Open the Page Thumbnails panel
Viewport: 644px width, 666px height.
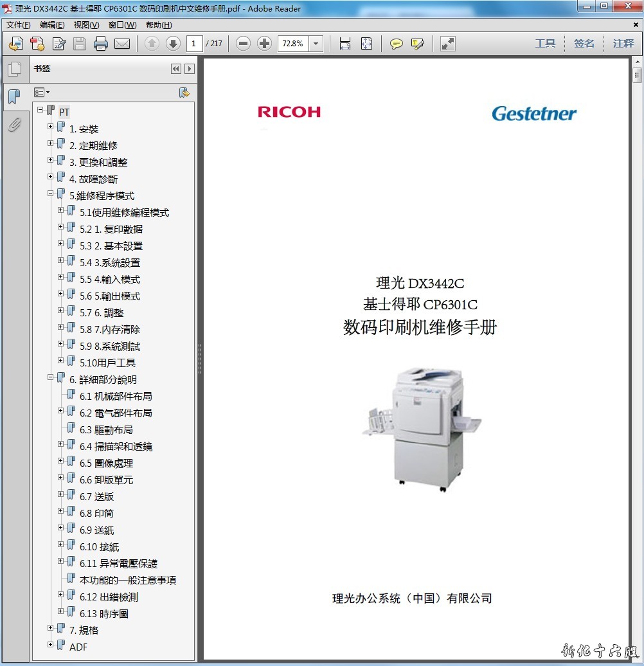[x=14, y=69]
